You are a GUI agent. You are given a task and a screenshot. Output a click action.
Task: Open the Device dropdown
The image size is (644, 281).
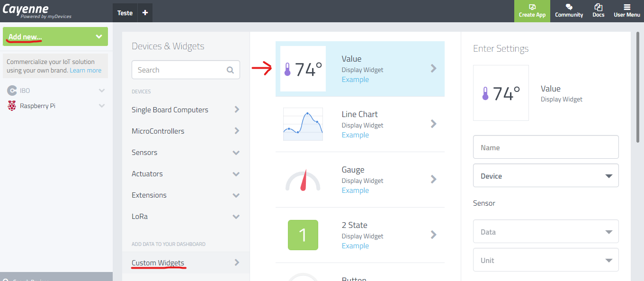pos(546,175)
